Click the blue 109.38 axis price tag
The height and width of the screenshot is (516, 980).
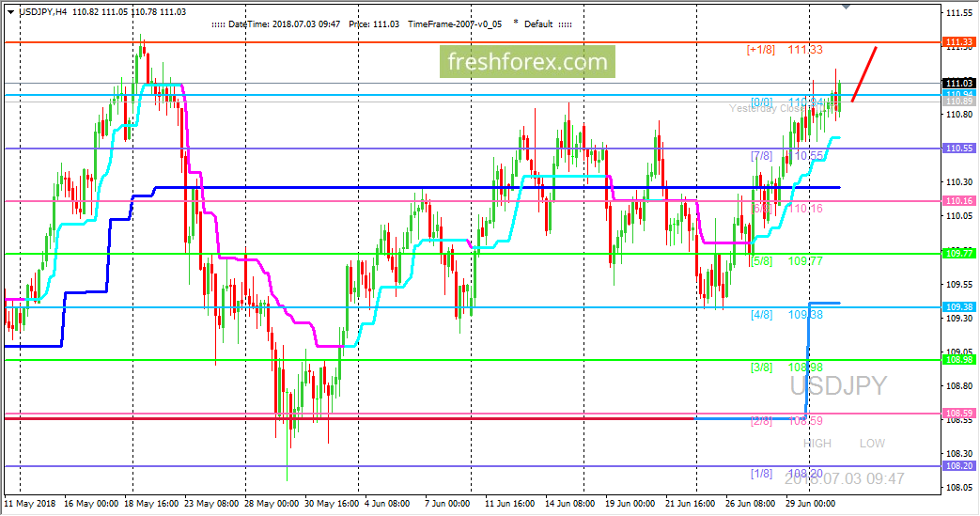pos(959,306)
